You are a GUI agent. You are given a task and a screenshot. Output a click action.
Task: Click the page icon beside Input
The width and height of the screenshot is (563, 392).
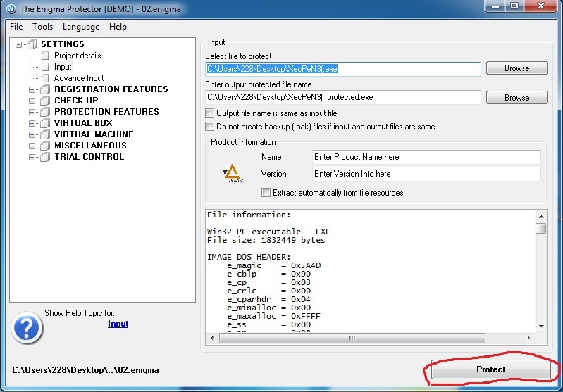(45, 67)
